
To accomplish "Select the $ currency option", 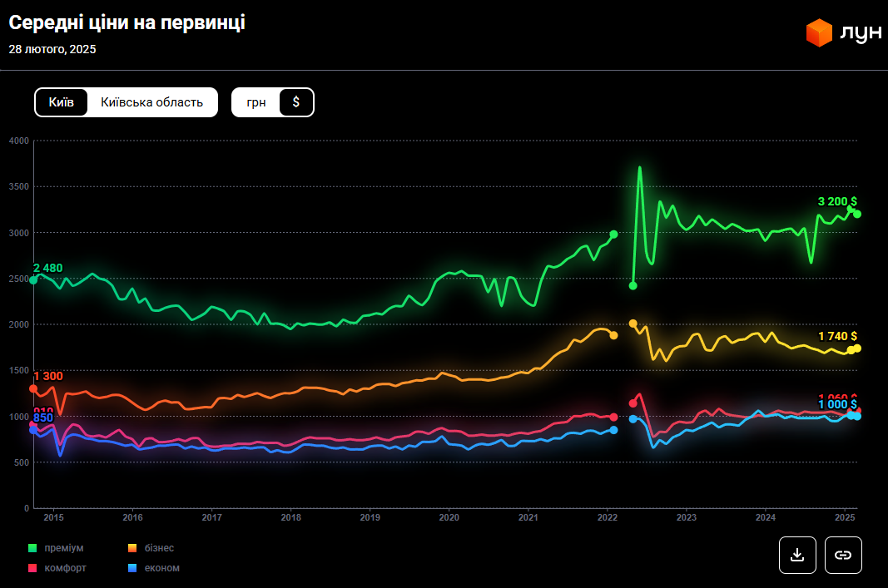I will point(295,102).
